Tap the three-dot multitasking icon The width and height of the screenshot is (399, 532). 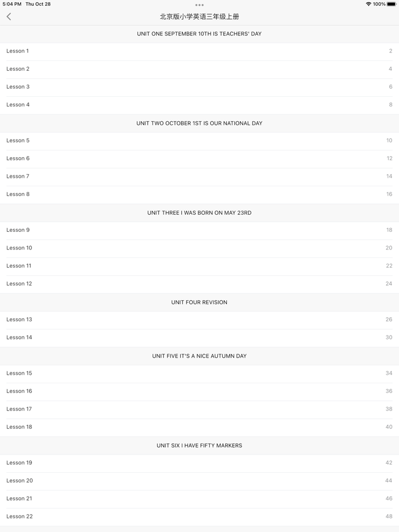tap(199, 5)
